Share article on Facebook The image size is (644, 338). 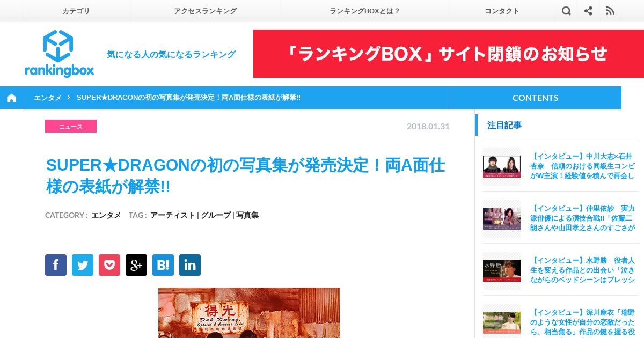(x=56, y=265)
